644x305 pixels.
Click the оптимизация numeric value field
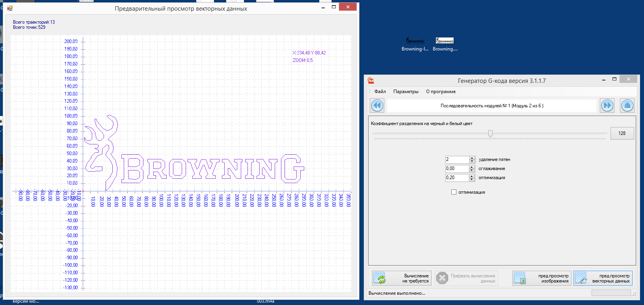click(457, 178)
